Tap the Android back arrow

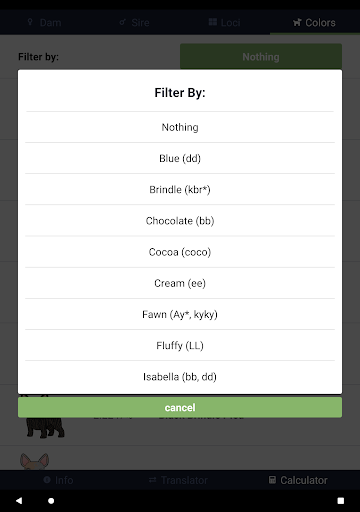point(19,500)
